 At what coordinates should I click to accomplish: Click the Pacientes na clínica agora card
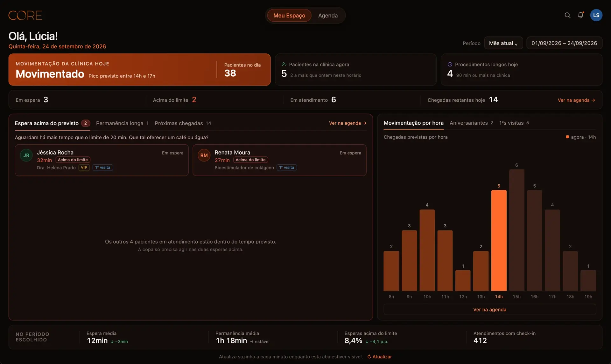point(355,70)
